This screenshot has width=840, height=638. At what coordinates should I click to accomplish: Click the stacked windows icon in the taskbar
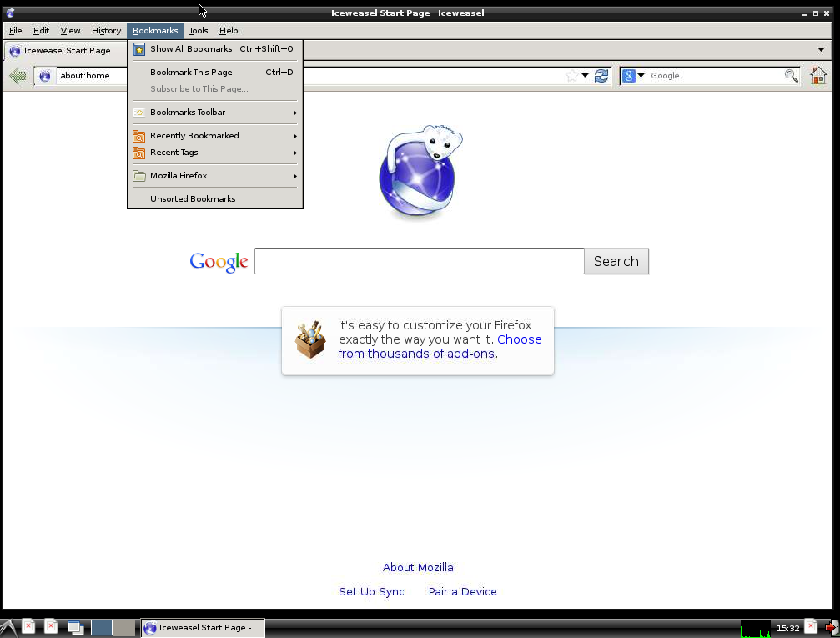[76, 627]
